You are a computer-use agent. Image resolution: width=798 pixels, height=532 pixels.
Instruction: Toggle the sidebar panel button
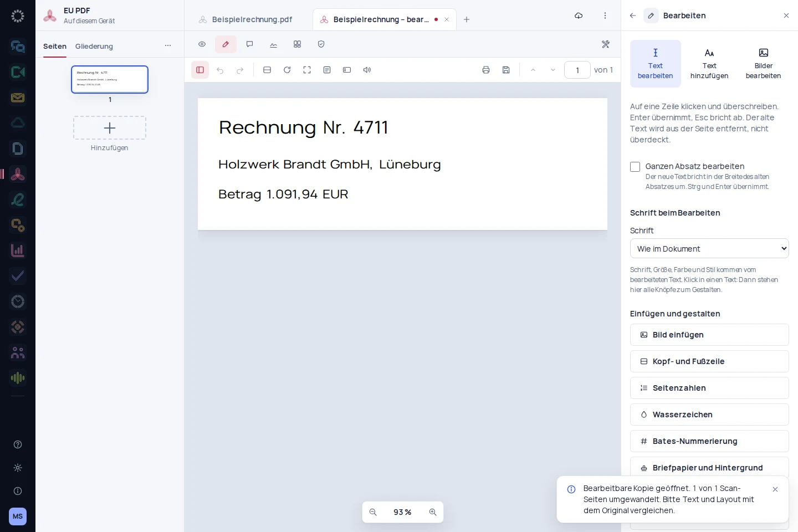pos(200,70)
